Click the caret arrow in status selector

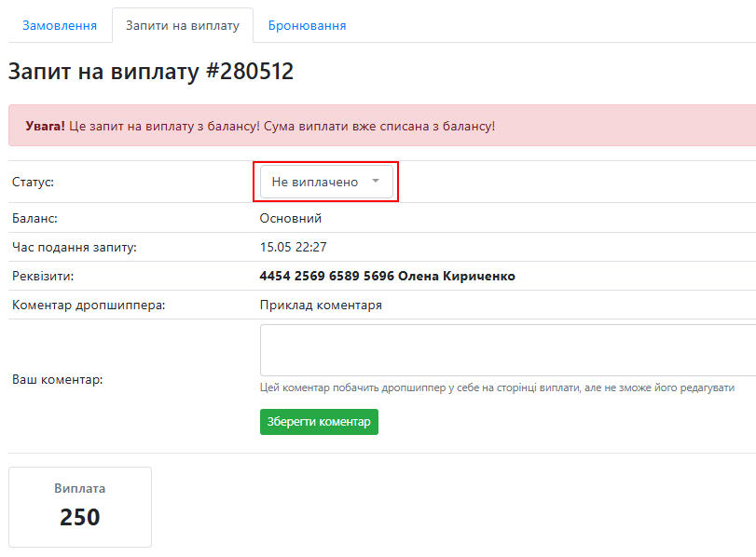(376, 182)
